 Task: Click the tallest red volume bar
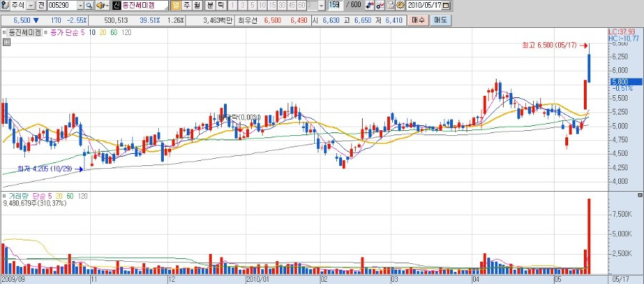tap(589, 236)
